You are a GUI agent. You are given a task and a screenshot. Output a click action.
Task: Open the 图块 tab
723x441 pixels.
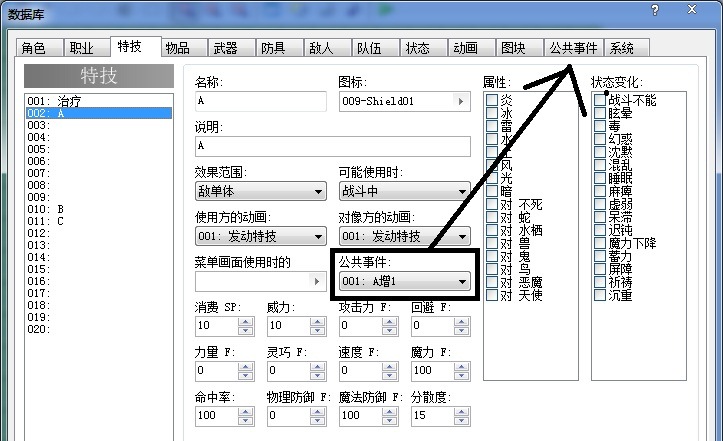pos(518,48)
